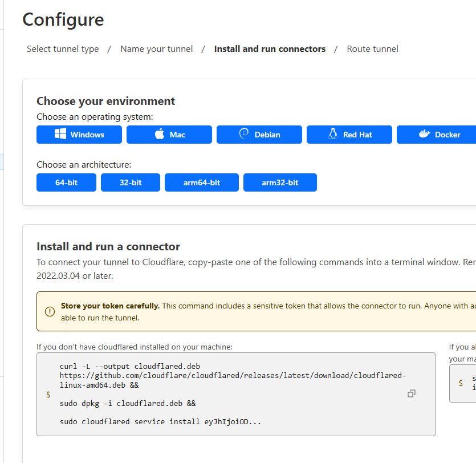Viewport: 476px width, 463px height.
Task: Select Red Hat as the environment
Action: point(349,135)
